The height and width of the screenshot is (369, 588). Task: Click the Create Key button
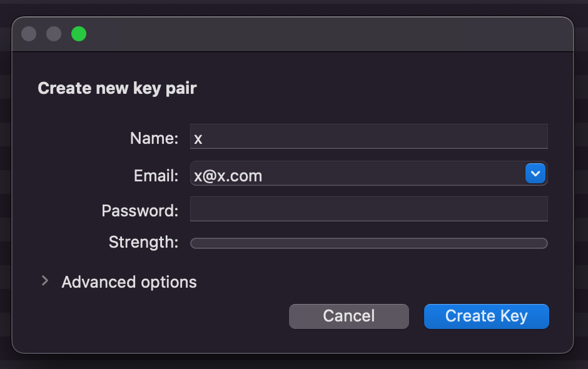(487, 316)
